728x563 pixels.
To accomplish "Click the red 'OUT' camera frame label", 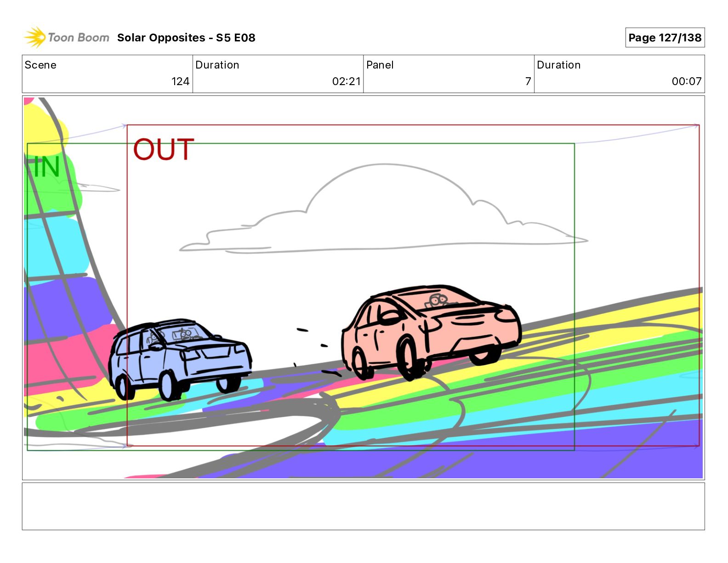I will point(164,149).
